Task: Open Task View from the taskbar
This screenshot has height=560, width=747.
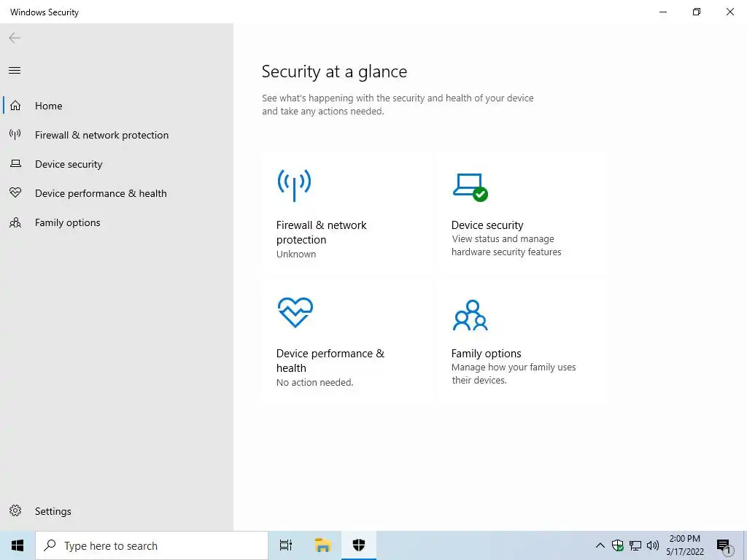Action: tap(286, 545)
